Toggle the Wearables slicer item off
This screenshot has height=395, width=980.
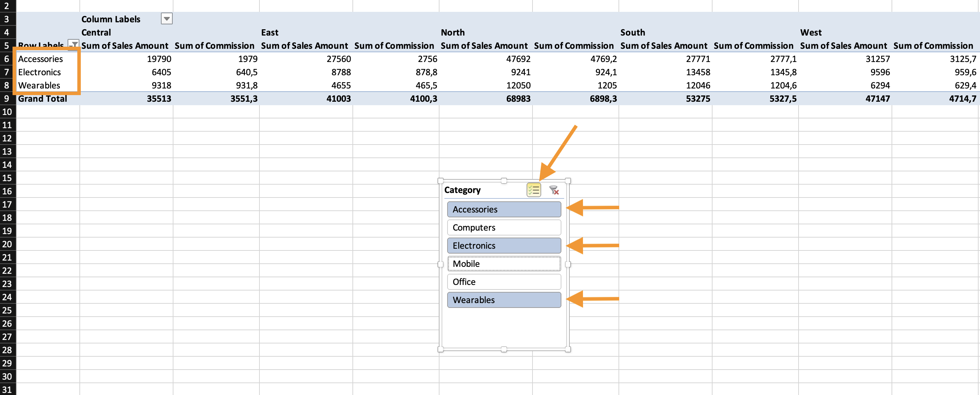(x=504, y=300)
